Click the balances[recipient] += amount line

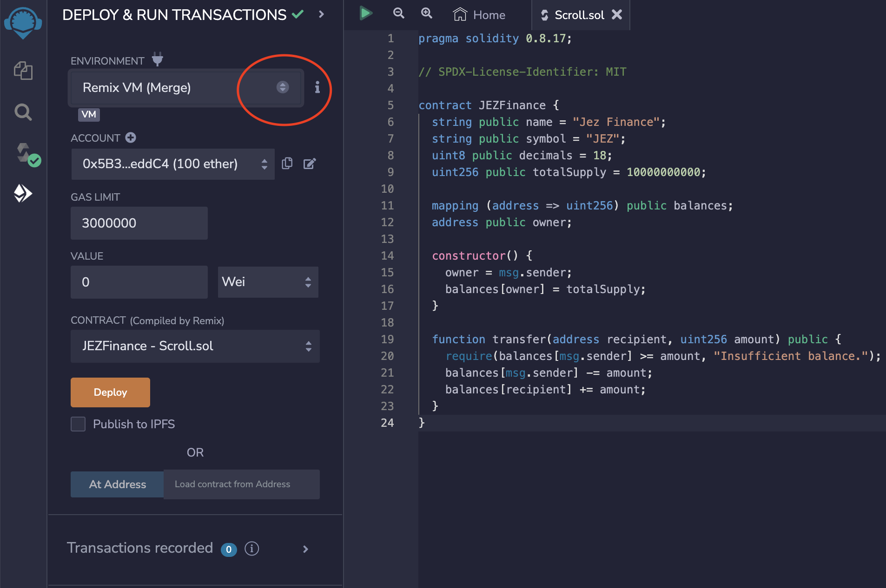click(546, 390)
